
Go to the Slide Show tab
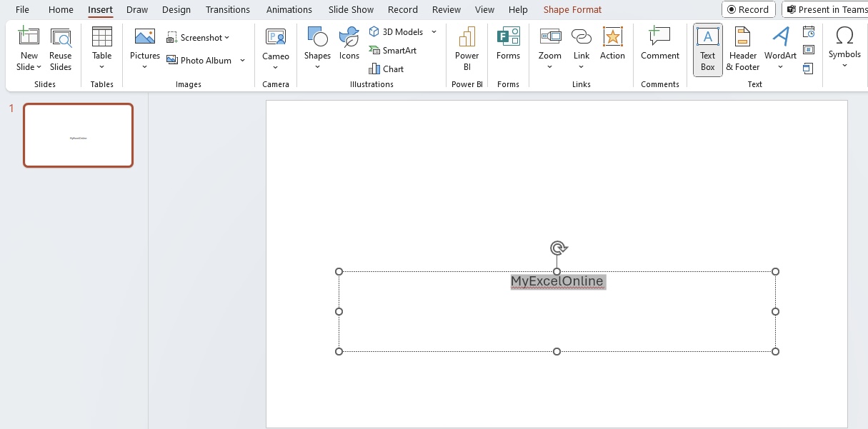351,10
